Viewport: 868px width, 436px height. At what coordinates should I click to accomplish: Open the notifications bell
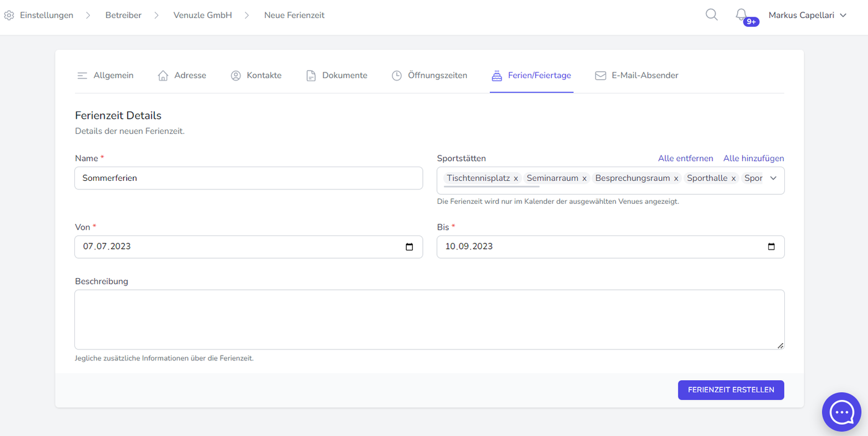(742, 15)
